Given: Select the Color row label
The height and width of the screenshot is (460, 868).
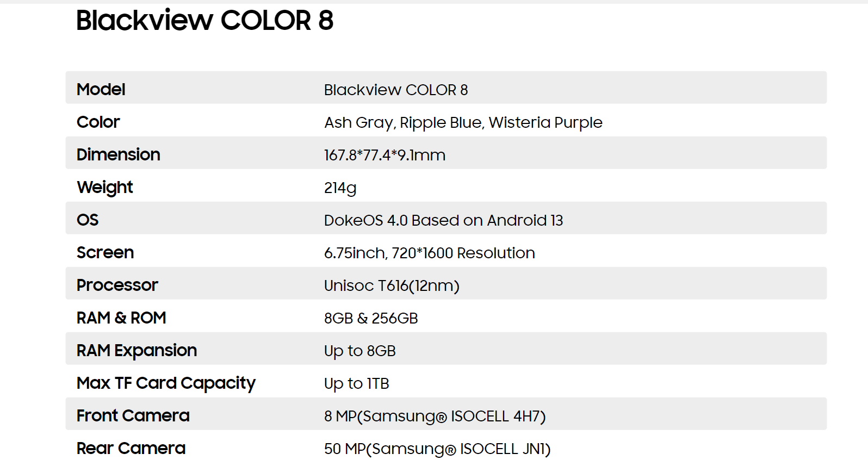Looking at the screenshot, I should 98,122.
